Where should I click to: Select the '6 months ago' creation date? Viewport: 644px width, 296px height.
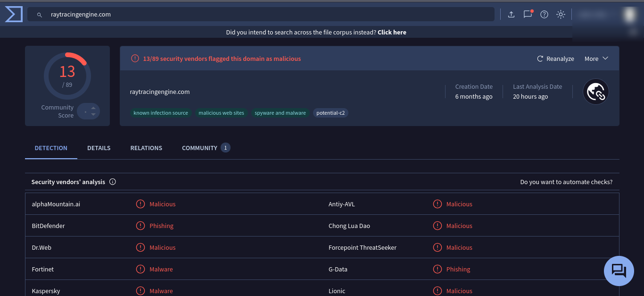point(474,96)
